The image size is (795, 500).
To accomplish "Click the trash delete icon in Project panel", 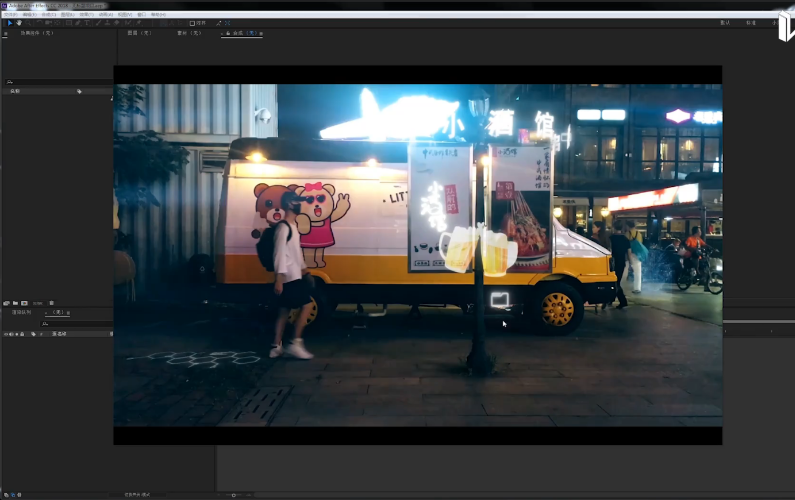I will pyautogui.click(x=52, y=302).
